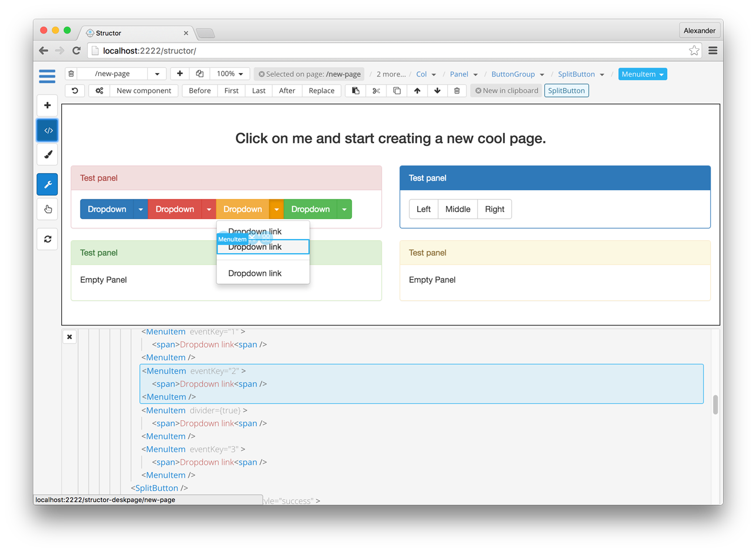Viewport: 756px width, 552px height.
Task: Click the After insert button
Action: pyautogui.click(x=287, y=91)
